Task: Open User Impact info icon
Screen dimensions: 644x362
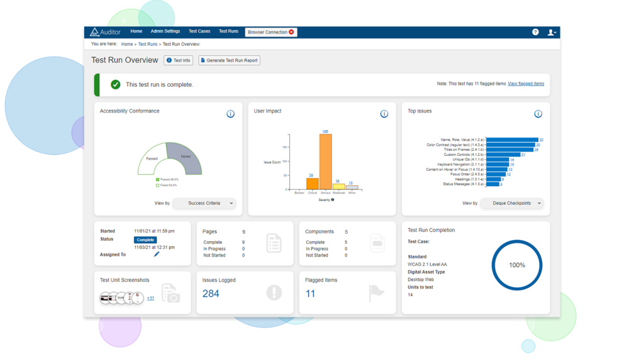Action: tap(384, 114)
